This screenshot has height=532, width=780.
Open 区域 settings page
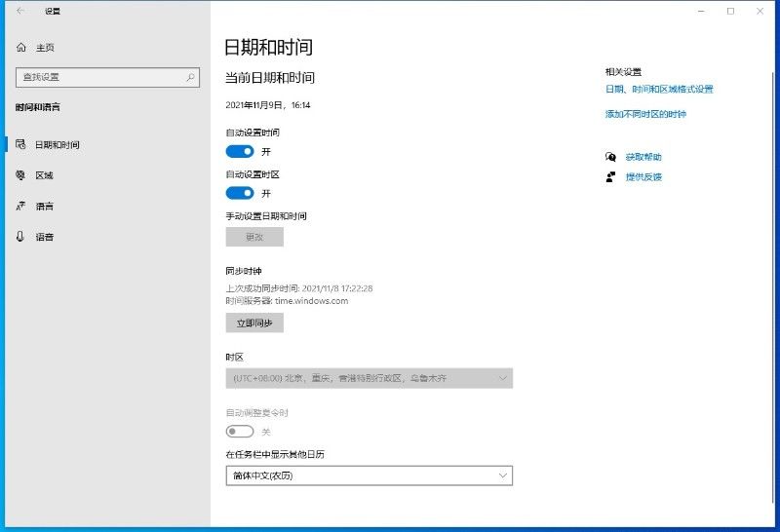[x=44, y=175]
